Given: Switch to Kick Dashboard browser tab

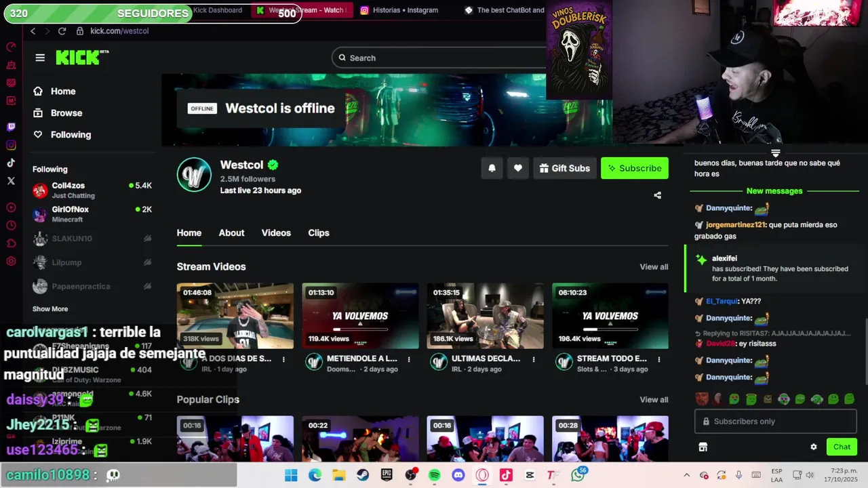Looking at the screenshot, I should click(x=217, y=10).
